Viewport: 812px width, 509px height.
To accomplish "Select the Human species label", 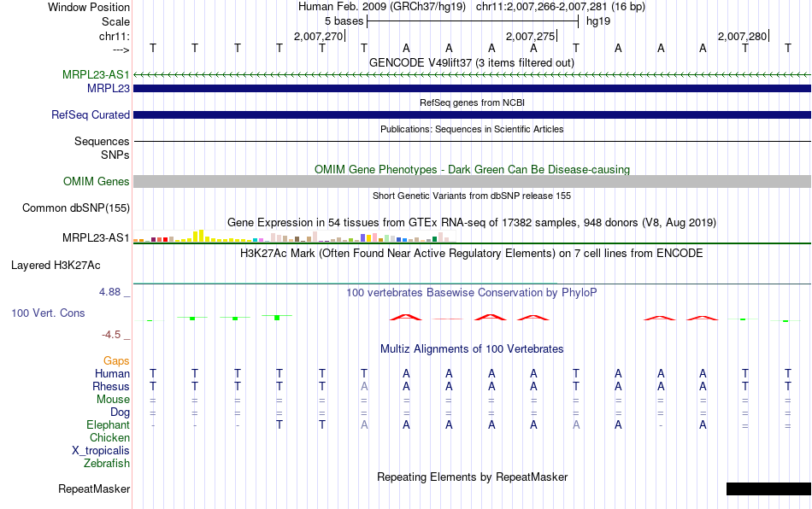I will [112, 373].
